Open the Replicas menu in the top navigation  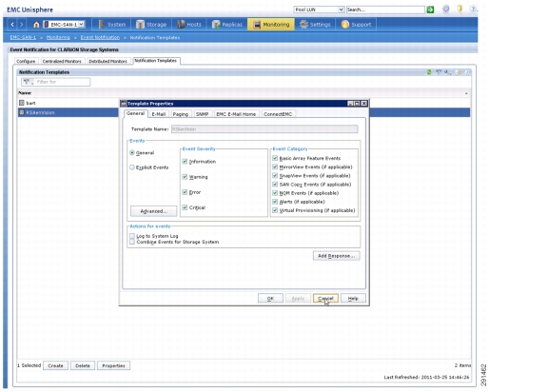[x=227, y=25]
